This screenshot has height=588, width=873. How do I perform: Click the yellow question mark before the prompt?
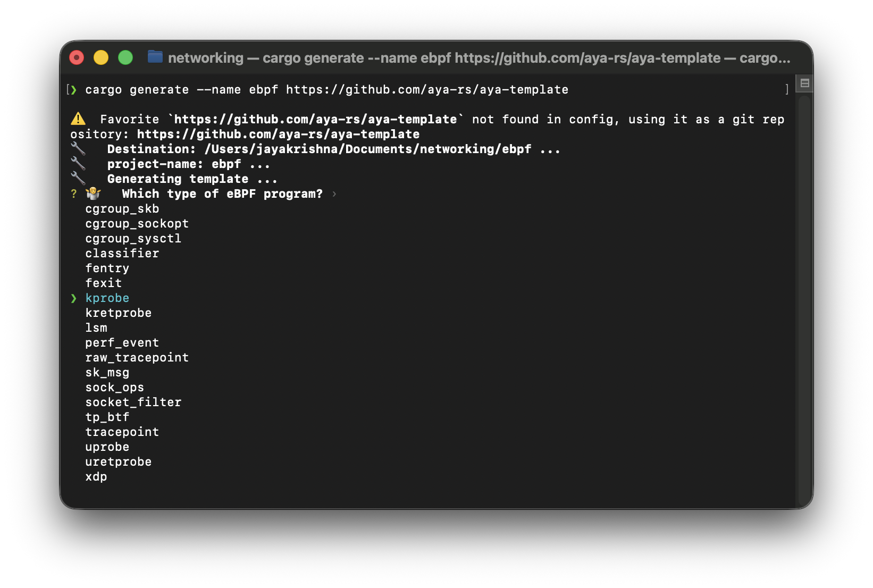pos(73,194)
